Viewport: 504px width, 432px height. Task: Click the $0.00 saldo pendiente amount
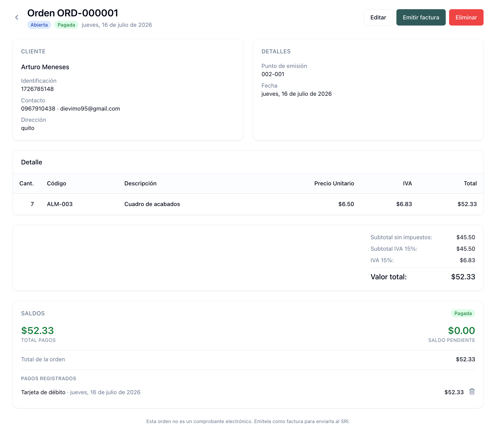pyautogui.click(x=461, y=330)
